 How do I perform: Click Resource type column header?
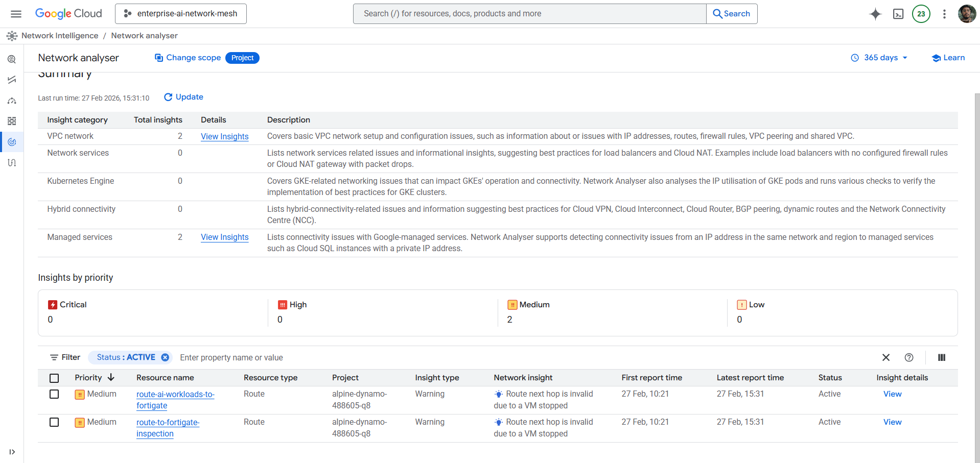click(x=270, y=378)
